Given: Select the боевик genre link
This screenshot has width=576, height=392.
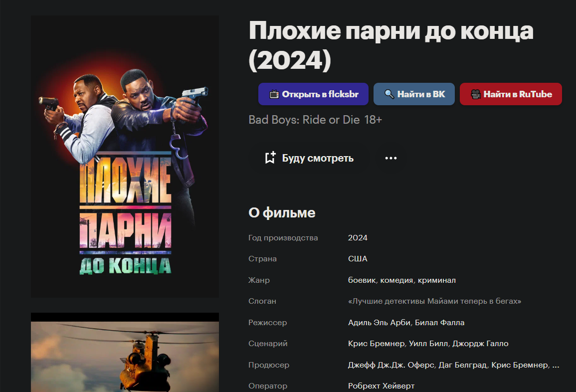Looking at the screenshot, I should (362, 280).
